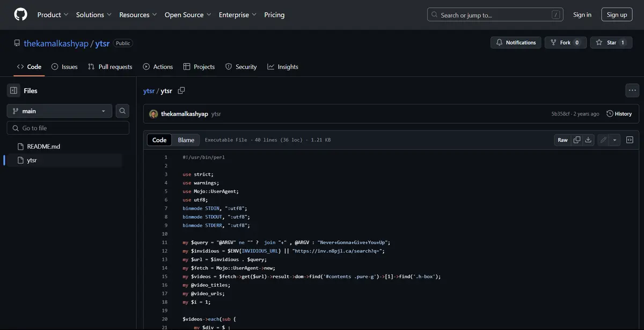Open commit History link
This screenshot has height=330, width=644.
pyautogui.click(x=619, y=113)
